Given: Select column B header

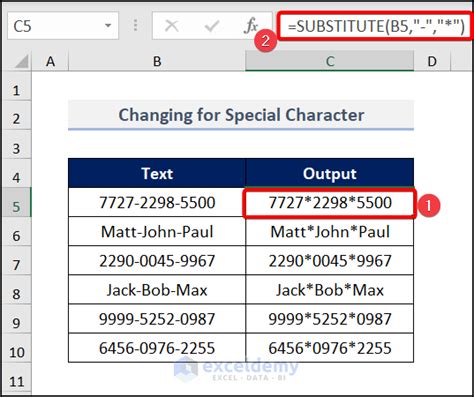Looking at the screenshot, I should pyautogui.click(x=157, y=61).
